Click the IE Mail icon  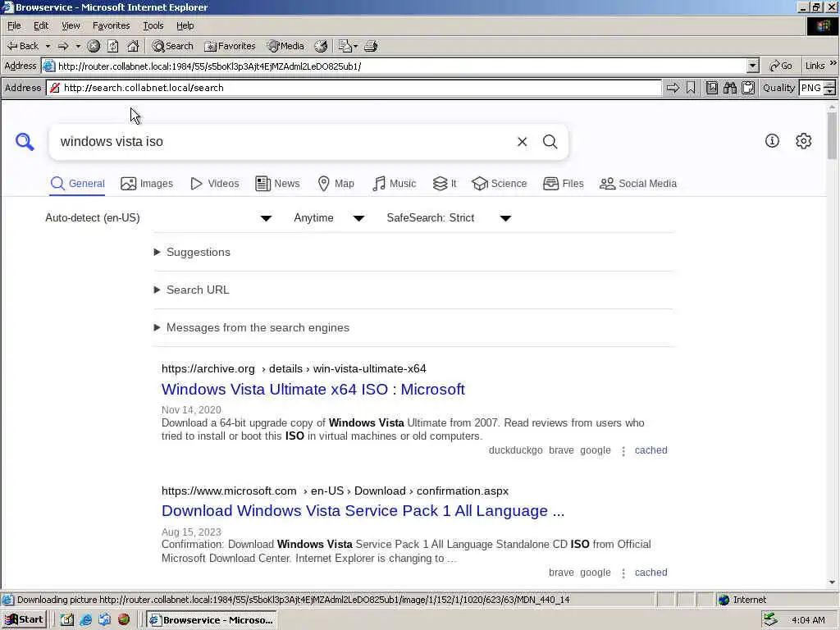(348, 46)
